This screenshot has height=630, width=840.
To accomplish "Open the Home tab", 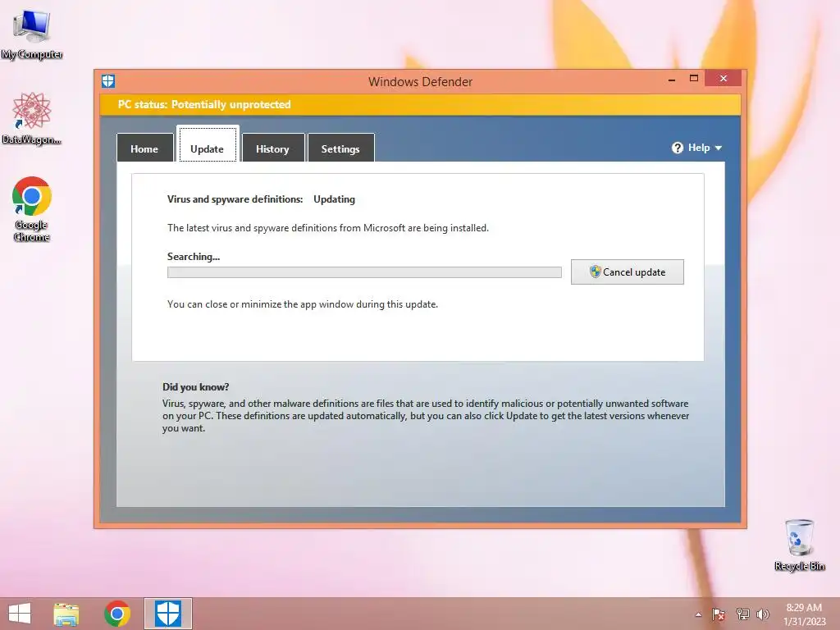I will 144,148.
